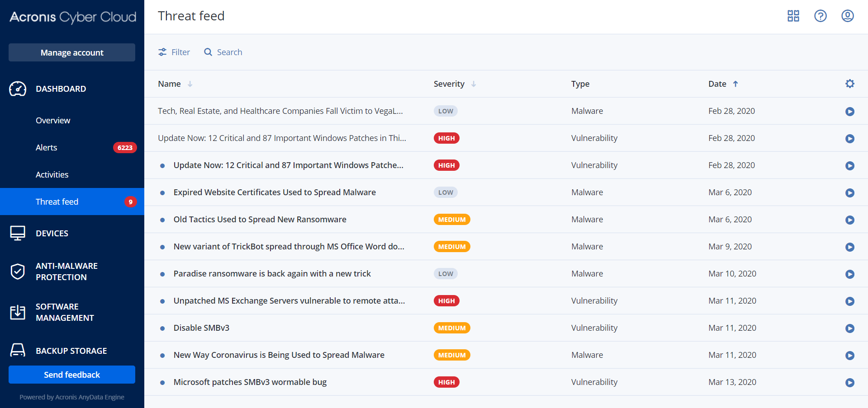Open details arrow for Old Tactics ransomware row
This screenshot has height=408, width=868.
click(x=850, y=220)
